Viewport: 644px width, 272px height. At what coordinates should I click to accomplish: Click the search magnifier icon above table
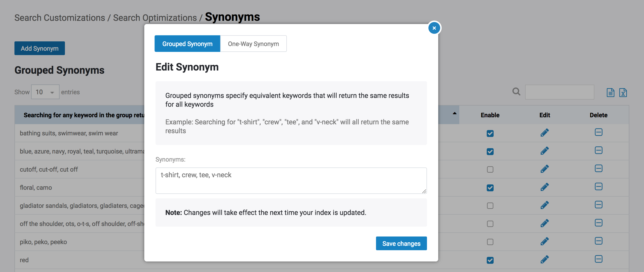[516, 92]
